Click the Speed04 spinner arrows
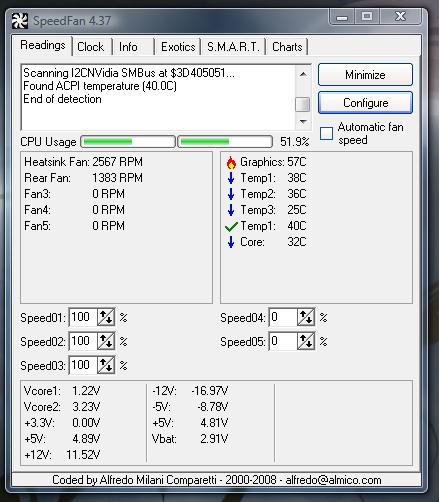 pyautogui.click(x=306, y=317)
